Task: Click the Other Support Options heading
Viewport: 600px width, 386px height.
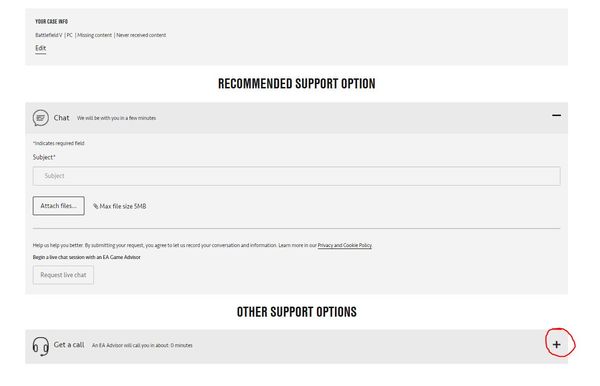Action: [x=297, y=312]
